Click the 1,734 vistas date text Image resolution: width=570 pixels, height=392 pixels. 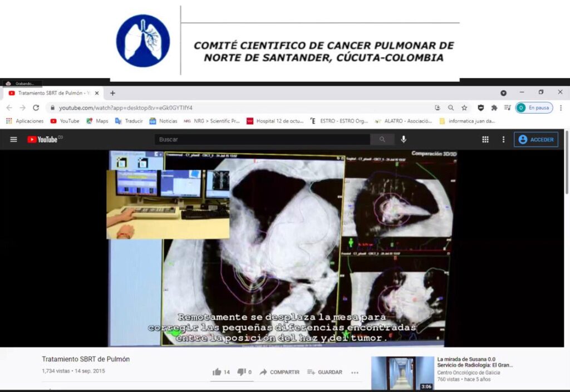click(73, 371)
